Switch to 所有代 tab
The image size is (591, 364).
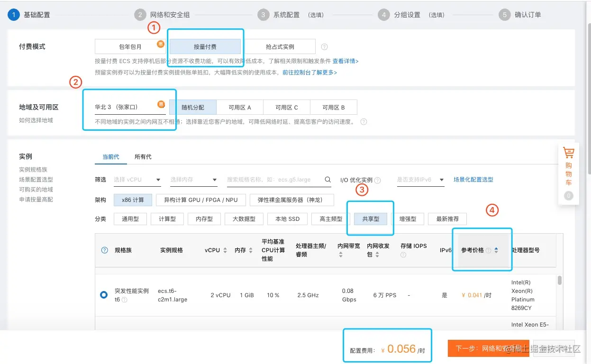tap(143, 156)
